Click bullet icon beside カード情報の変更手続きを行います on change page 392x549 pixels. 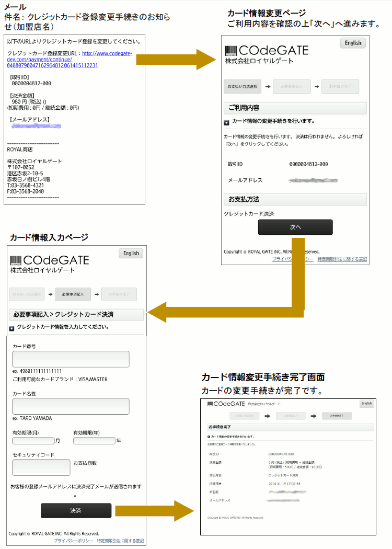point(226,122)
